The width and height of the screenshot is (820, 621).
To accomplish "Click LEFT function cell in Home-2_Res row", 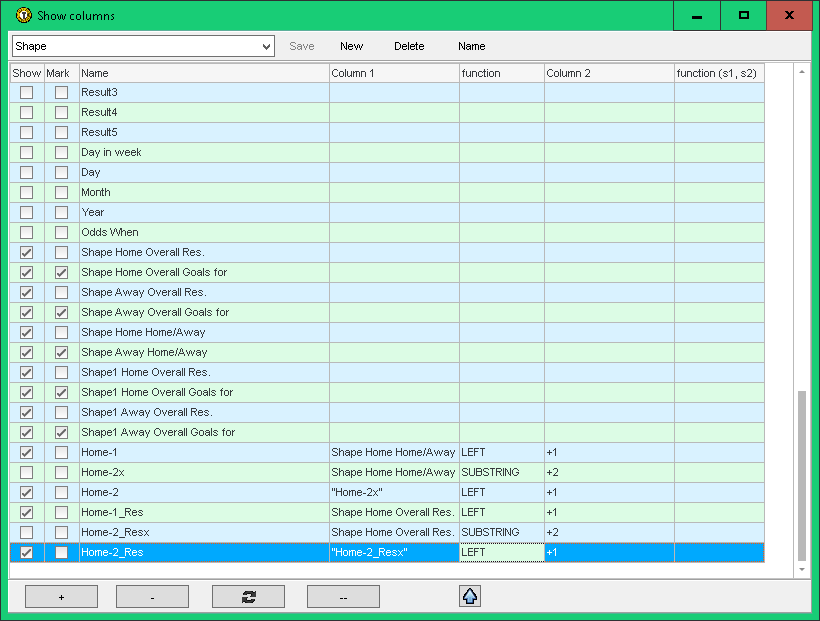I will [501, 552].
